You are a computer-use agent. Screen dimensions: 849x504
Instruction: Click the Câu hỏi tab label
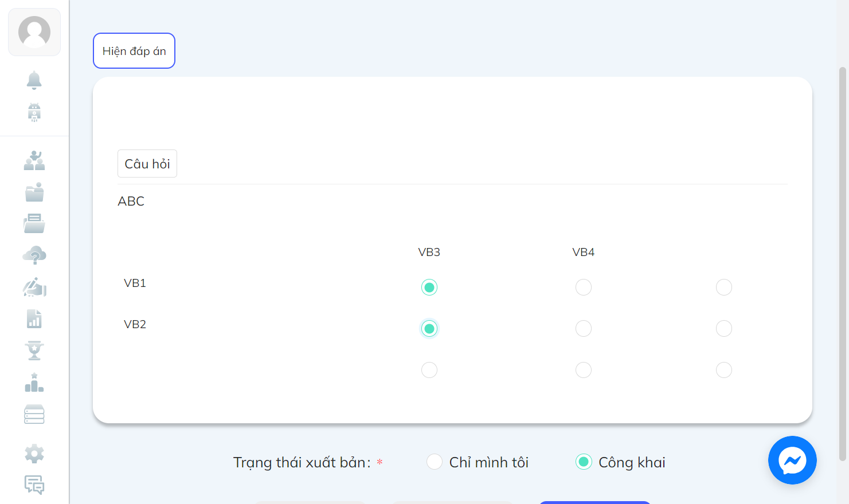click(147, 164)
